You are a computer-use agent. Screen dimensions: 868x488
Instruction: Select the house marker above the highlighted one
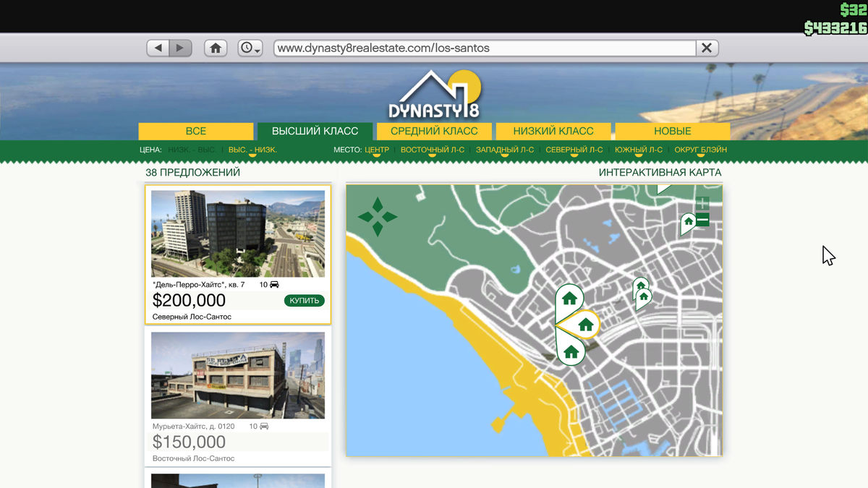pos(569,298)
